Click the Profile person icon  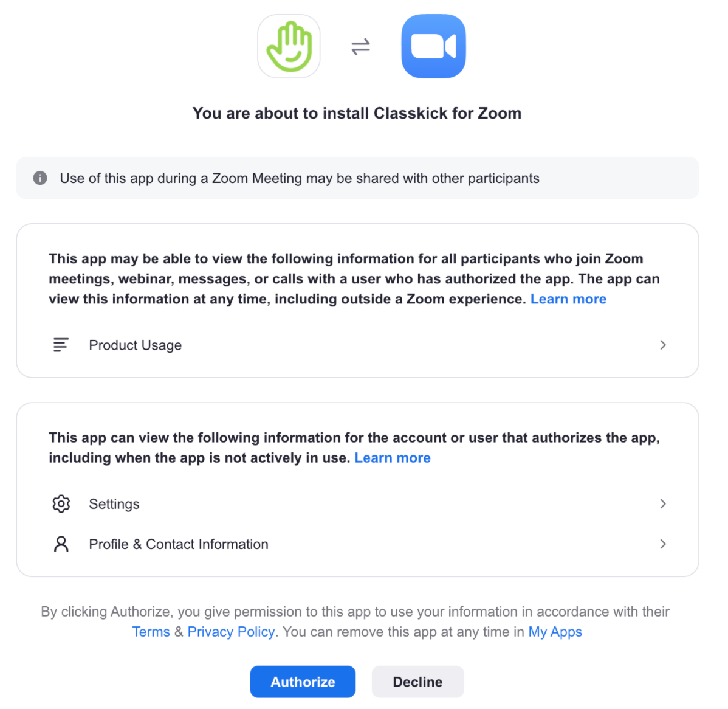[61, 544]
